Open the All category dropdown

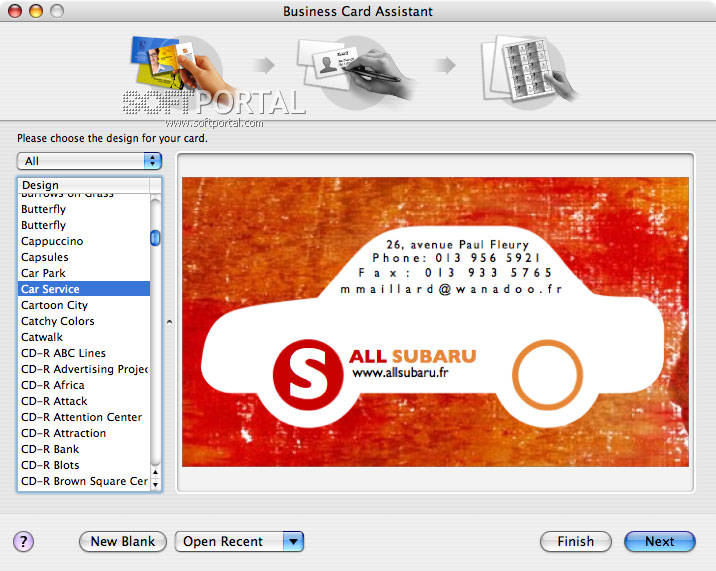[90, 161]
